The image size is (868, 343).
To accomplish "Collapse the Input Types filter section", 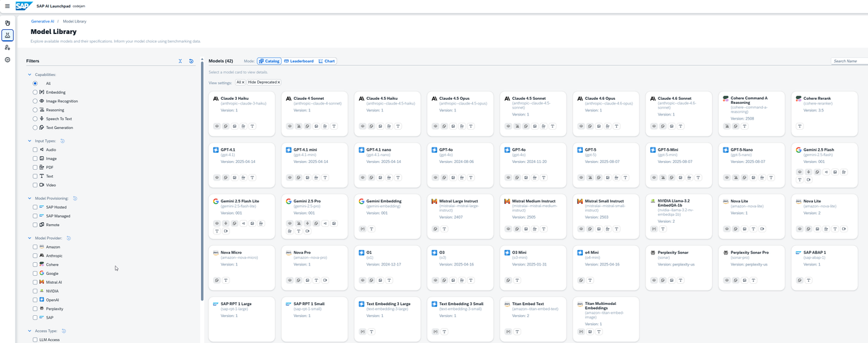I will pyautogui.click(x=29, y=141).
